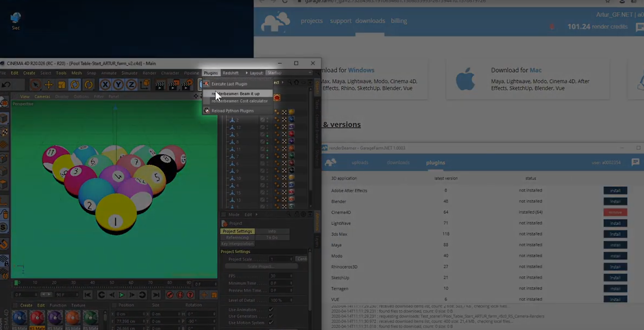Choose Reload Python Plugins
The width and height of the screenshot is (644, 330).
pyautogui.click(x=237, y=110)
